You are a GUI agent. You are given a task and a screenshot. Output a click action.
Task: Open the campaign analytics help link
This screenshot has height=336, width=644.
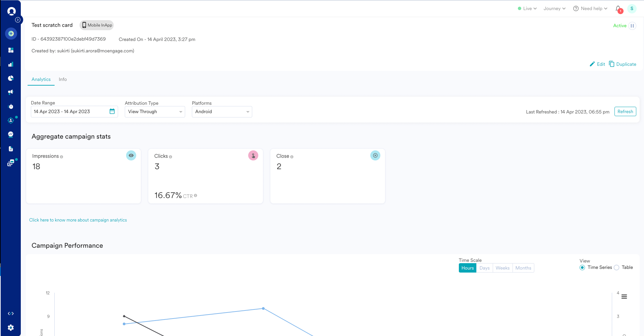pyautogui.click(x=78, y=220)
